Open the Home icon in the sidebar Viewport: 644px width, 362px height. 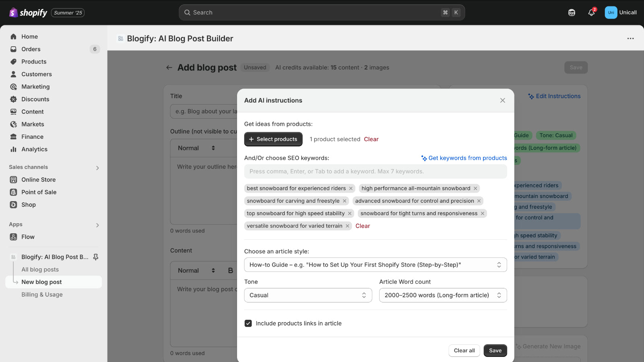coord(13,37)
